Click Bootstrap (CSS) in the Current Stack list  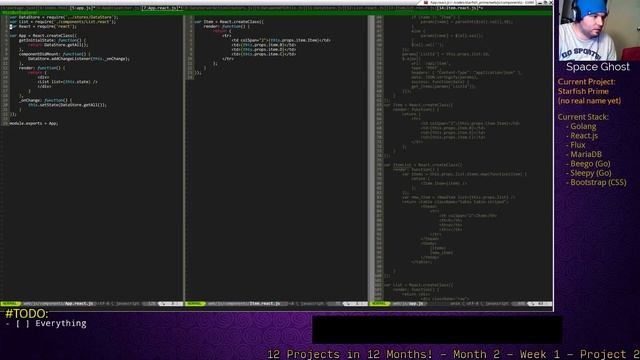[598, 183]
